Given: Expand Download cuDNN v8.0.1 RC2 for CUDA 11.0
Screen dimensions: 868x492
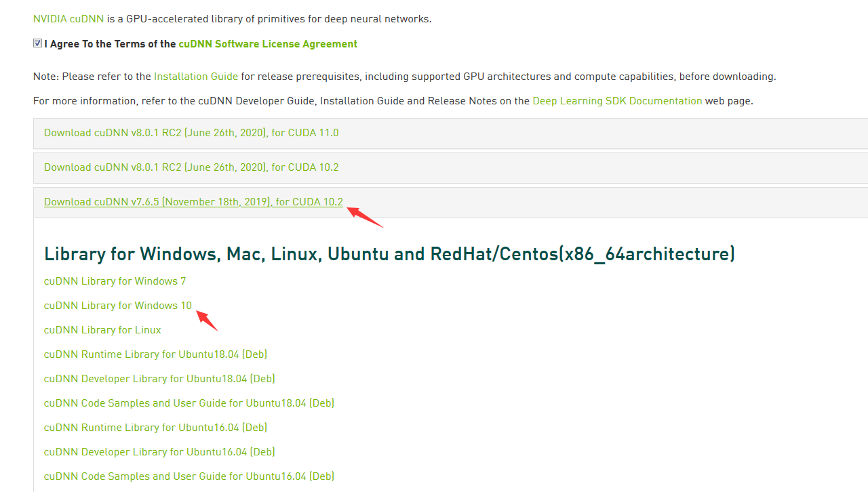Looking at the screenshot, I should tap(191, 133).
